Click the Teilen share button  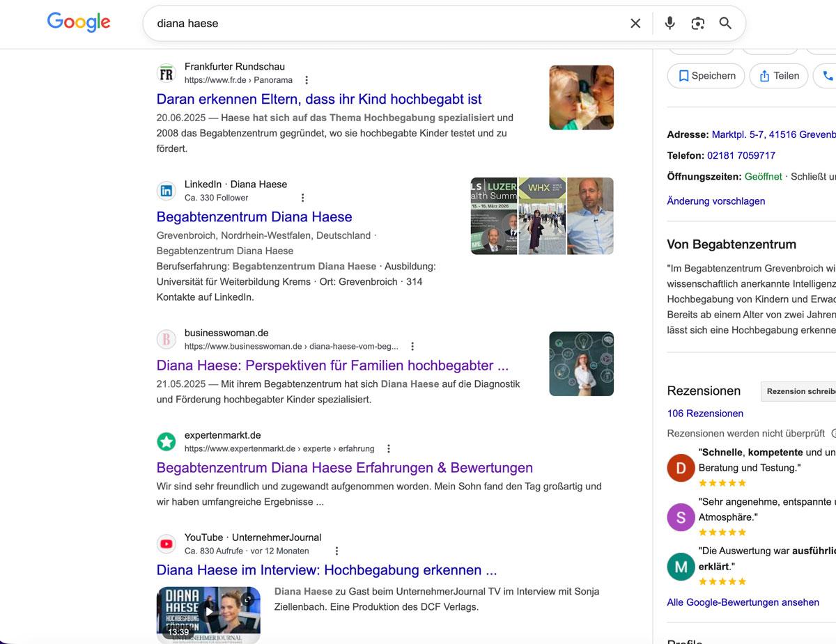(x=778, y=76)
